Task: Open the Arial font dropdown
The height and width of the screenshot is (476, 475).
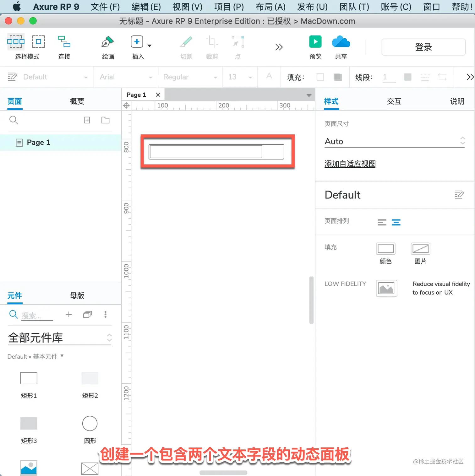Action: [x=150, y=77]
